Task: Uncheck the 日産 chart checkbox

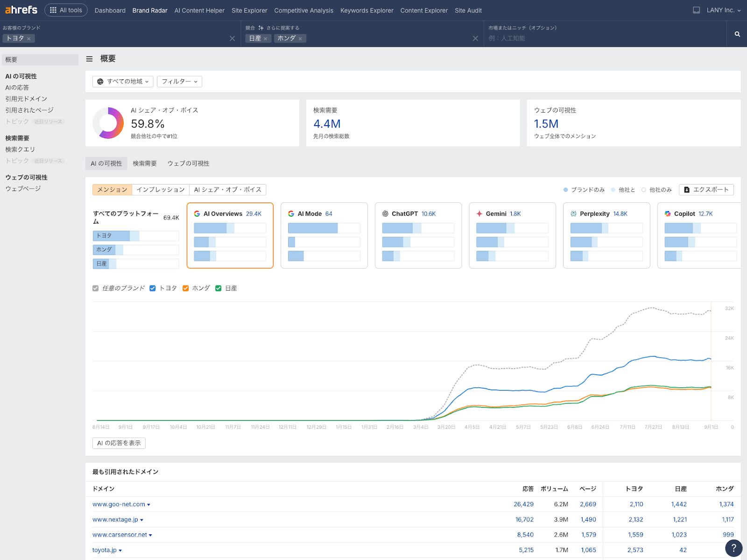Action: pyautogui.click(x=218, y=288)
